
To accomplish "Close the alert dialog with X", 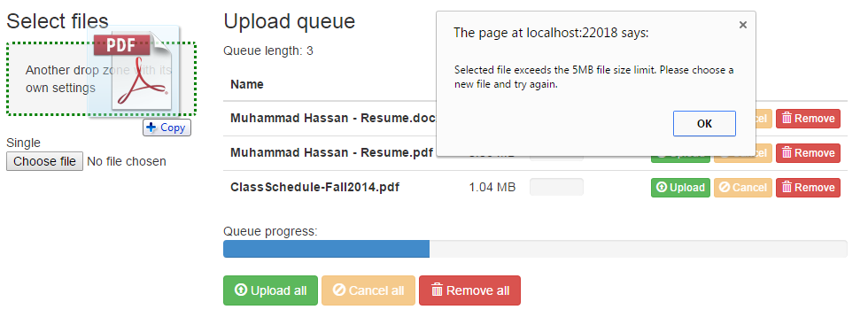I will click(x=743, y=25).
